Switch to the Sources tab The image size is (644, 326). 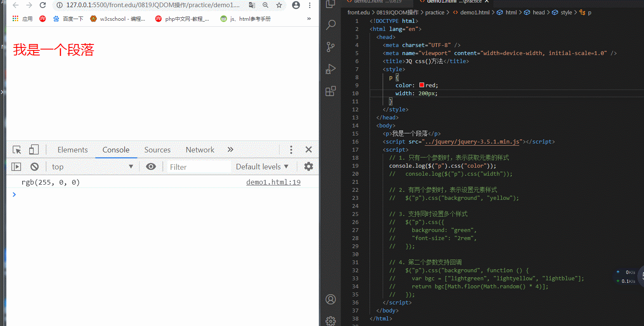[x=157, y=150]
